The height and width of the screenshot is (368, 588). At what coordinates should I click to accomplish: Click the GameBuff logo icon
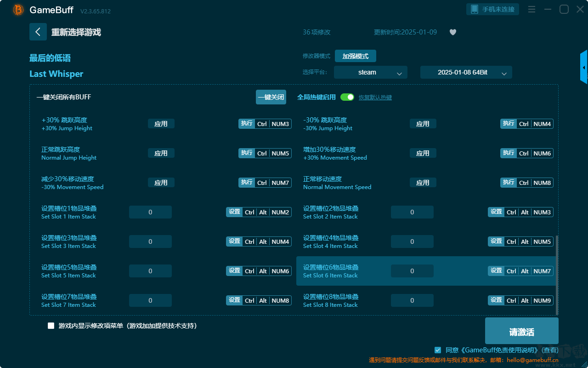click(18, 10)
